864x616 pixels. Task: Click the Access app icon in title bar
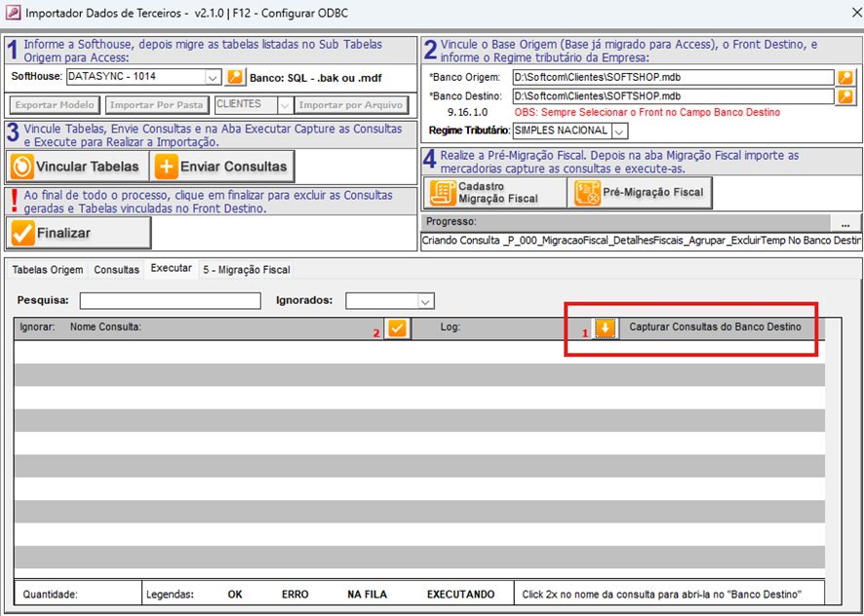coord(12,14)
